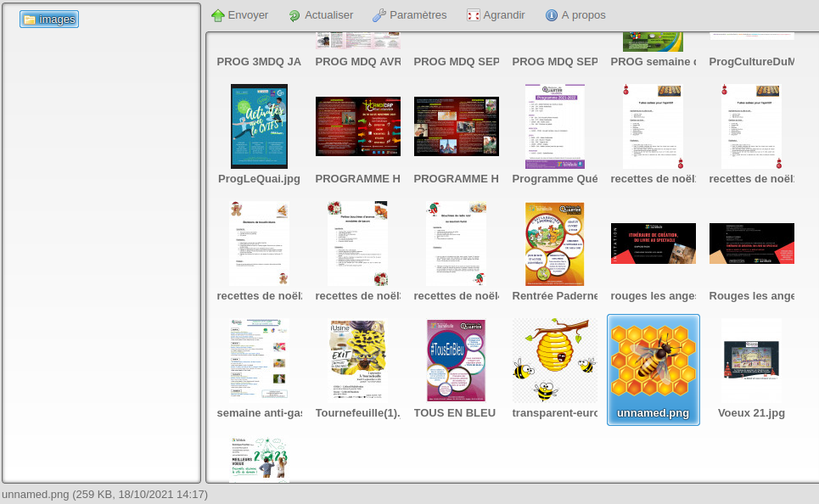Click the images folder icon in tree
The image size is (819, 504).
30,20
